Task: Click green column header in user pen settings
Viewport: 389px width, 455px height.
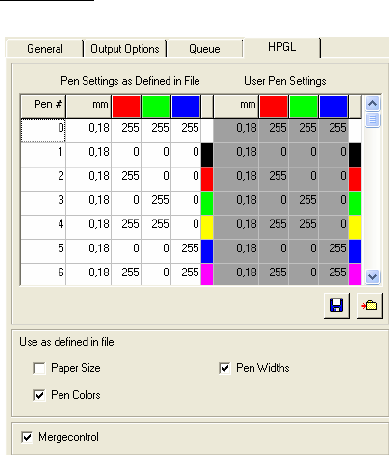Action: point(303,107)
